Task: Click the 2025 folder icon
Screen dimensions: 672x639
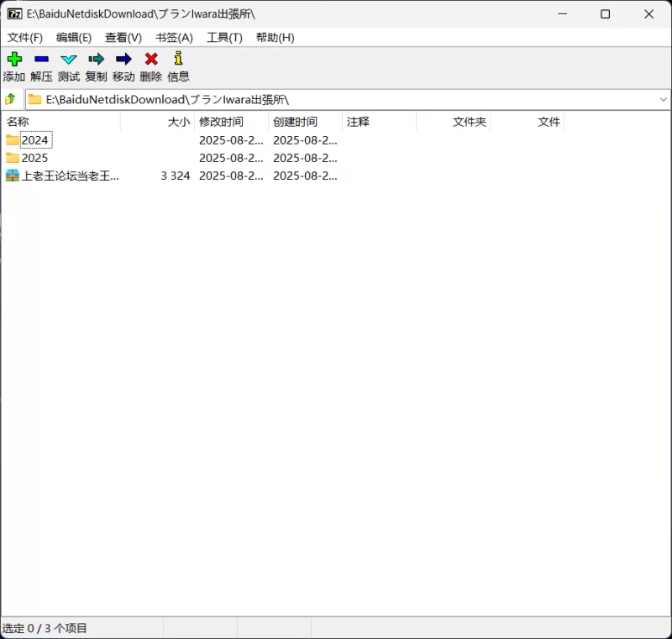Action: pos(13,158)
